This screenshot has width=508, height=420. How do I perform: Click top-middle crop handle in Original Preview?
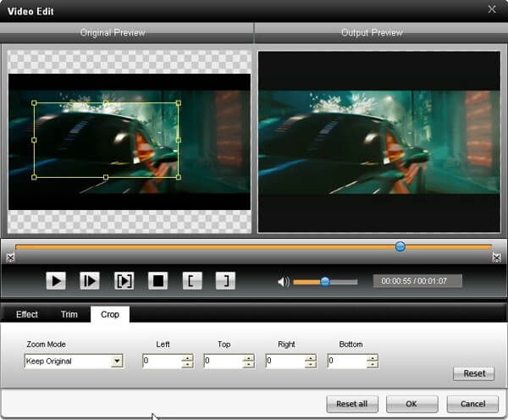pos(106,103)
